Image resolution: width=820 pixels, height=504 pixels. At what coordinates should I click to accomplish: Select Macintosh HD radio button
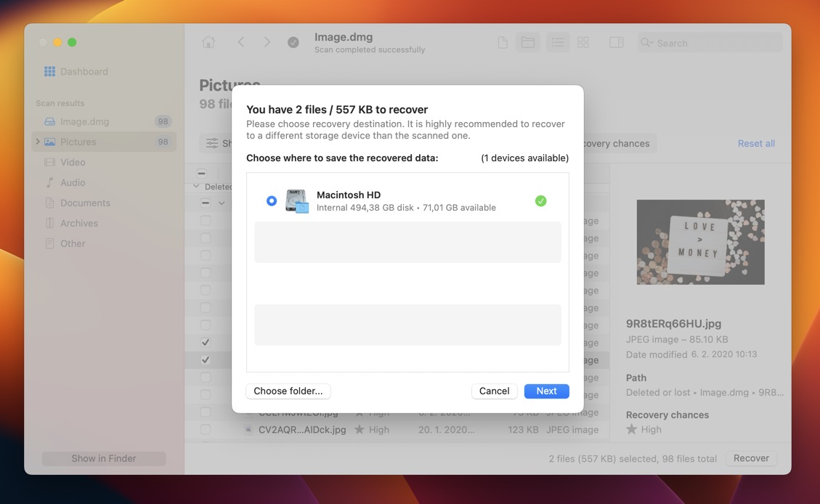coord(272,201)
